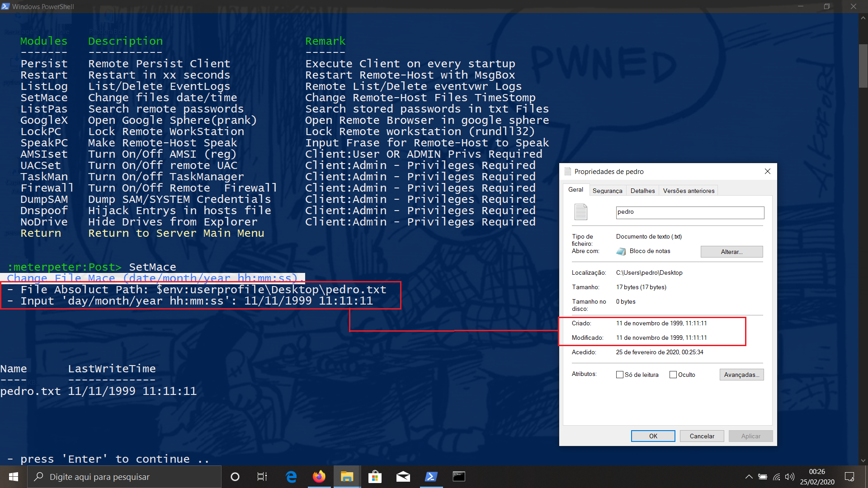Close the Propriedades de pedro dialog

(767, 171)
